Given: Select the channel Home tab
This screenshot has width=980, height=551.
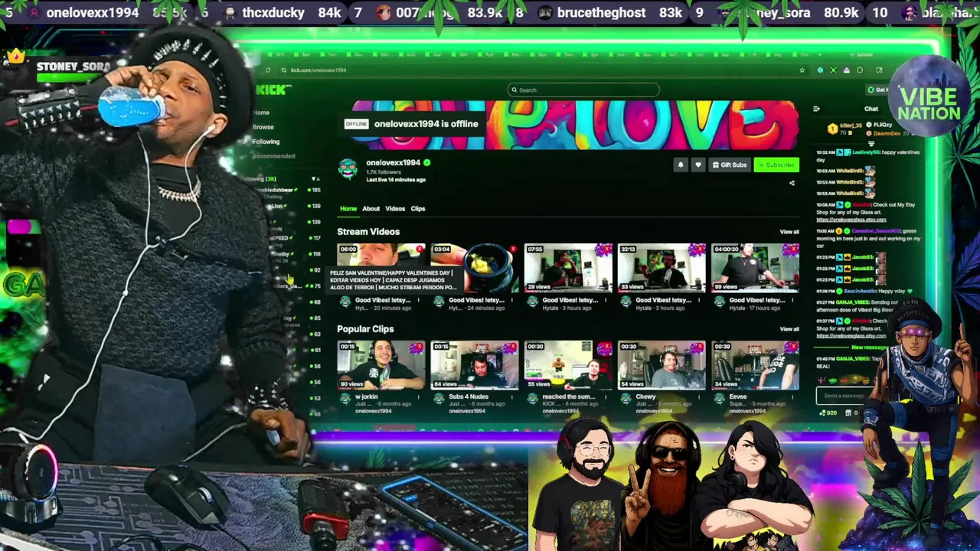Looking at the screenshot, I should pos(348,208).
